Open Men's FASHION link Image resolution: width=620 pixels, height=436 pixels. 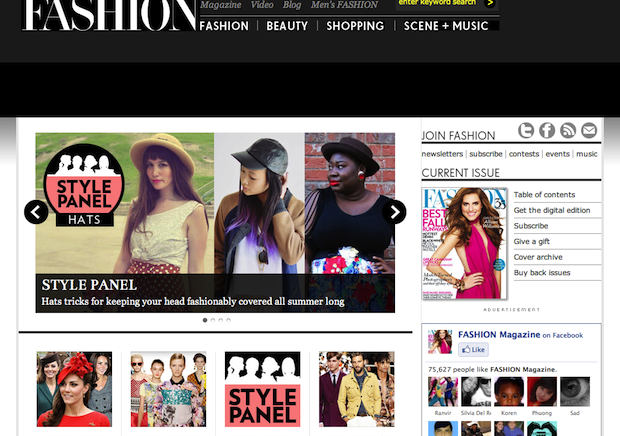(x=344, y=5)
